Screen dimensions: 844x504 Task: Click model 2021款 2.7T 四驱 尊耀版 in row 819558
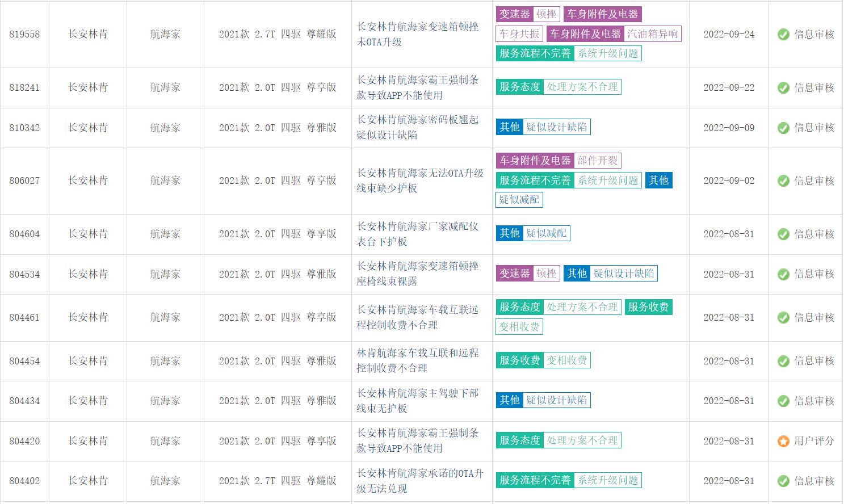click(278, 34)
